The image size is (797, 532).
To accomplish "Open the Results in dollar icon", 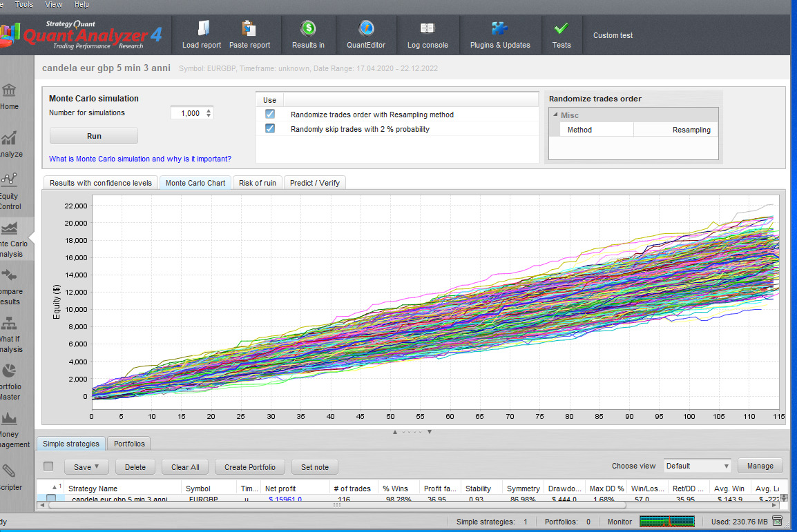I will click(x=308, y=29).
